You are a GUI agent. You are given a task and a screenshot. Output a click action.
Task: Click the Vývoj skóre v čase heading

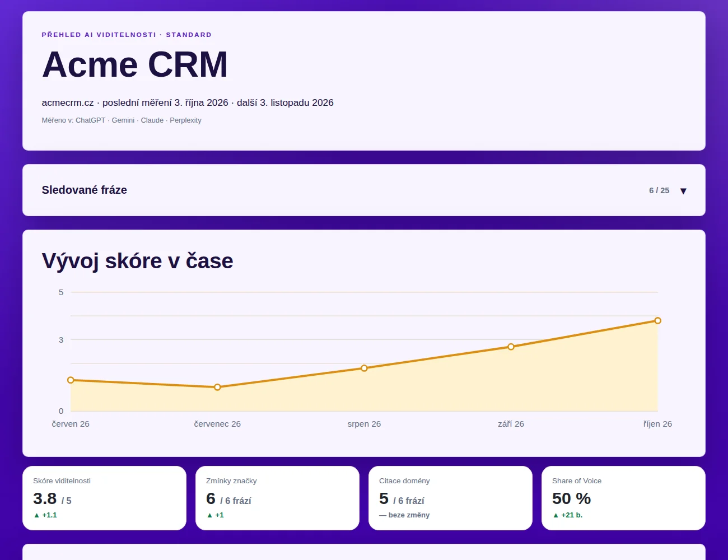point(137,261)
